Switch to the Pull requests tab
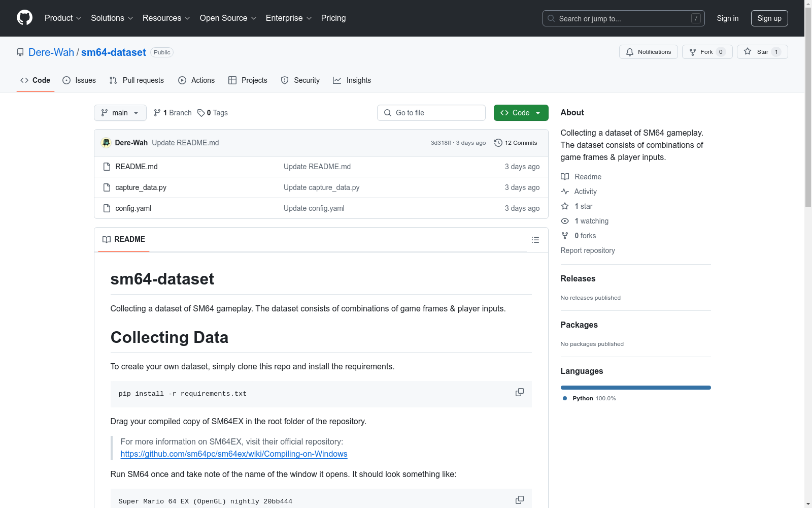 tap(137, 80)
